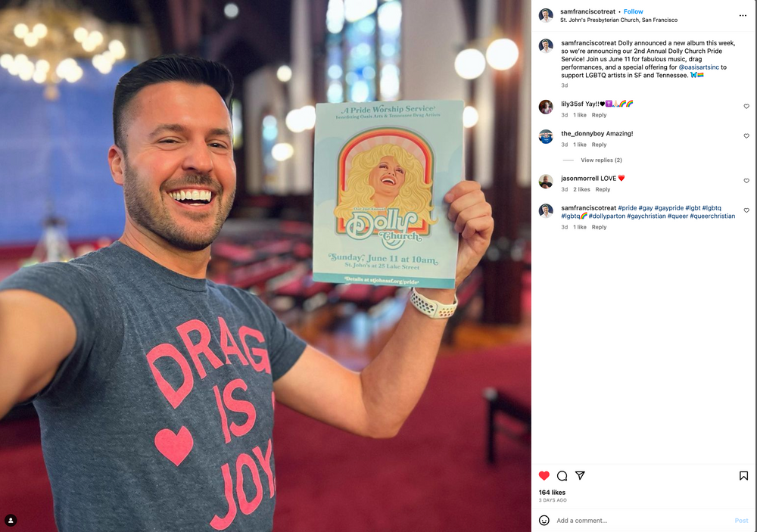Viewport: 757px width, 532px height.
Task: Click the red heart like icon
Action: click(544, 475)
